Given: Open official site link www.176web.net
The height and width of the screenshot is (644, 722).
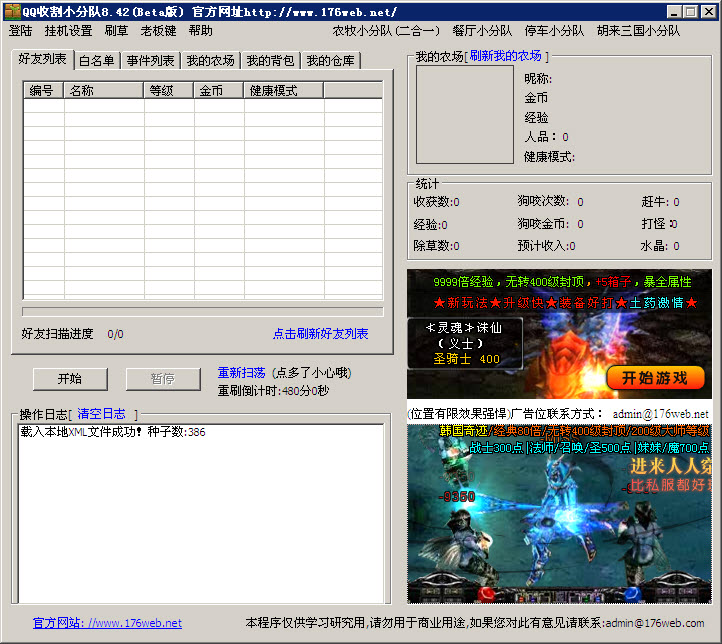Looking at the screenshot, I should click(107, 623).
